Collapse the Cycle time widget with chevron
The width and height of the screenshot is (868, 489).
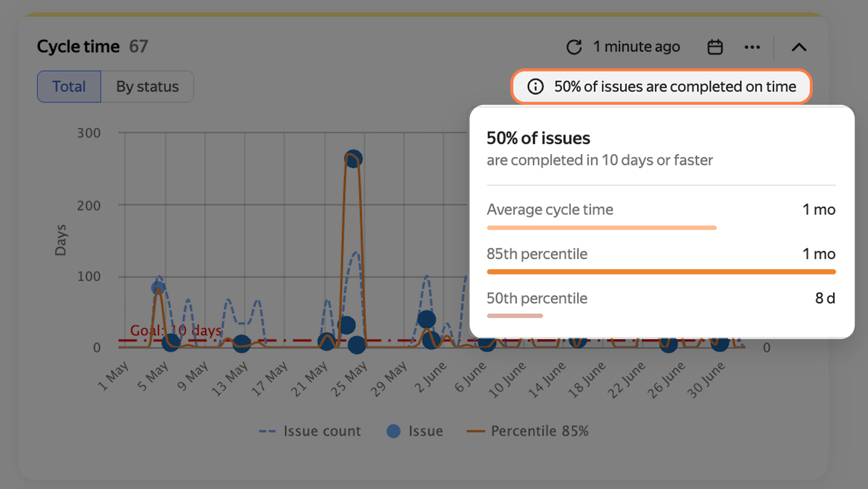point(799,47)
